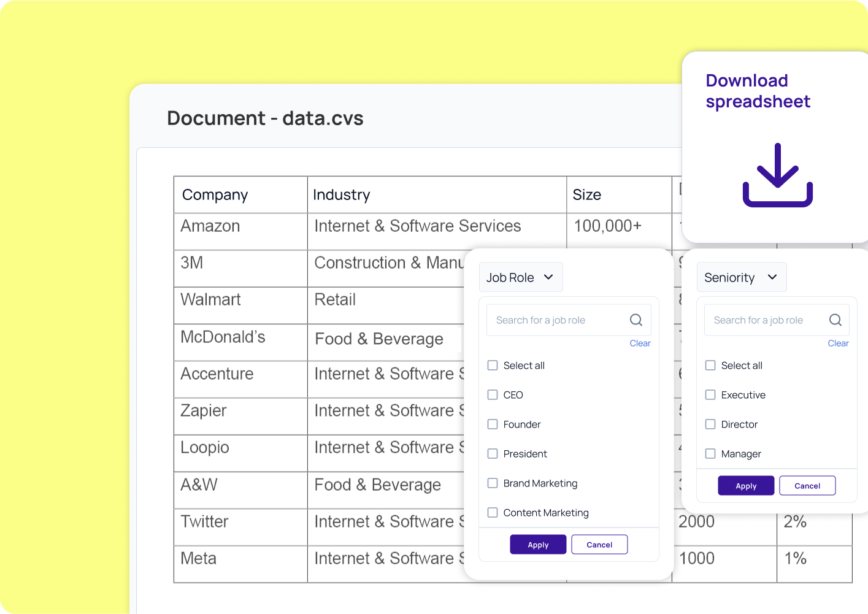Select the Loopio company cell
This screenshot has width=868, height=614.
point(240,453)
